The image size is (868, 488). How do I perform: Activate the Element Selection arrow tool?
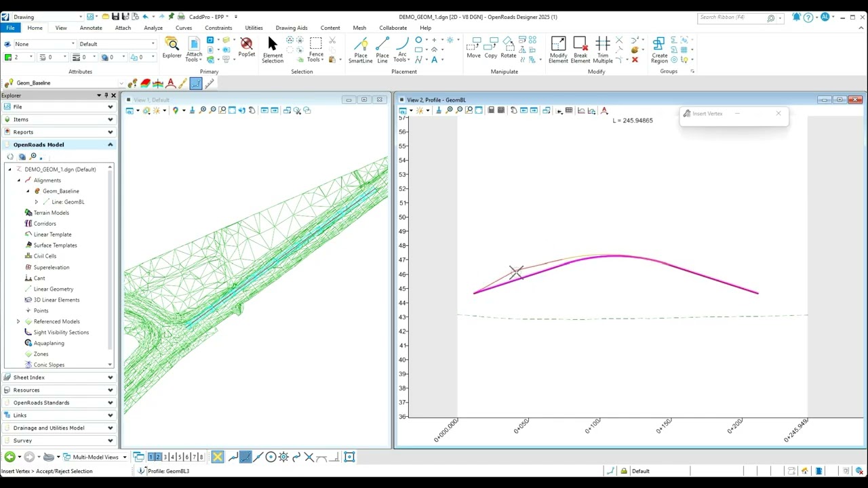[x=273, y=50]
